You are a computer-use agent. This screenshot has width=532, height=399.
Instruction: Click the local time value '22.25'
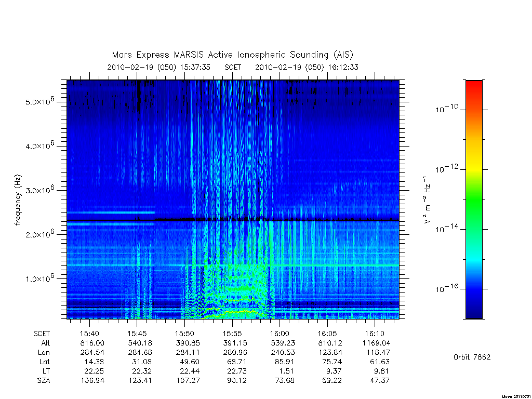coord(94,371)
